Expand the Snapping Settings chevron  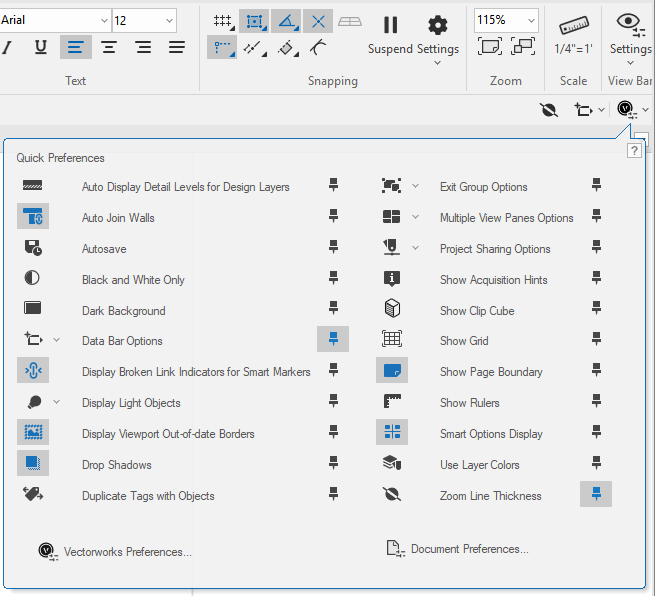click(x=437, y=63)
